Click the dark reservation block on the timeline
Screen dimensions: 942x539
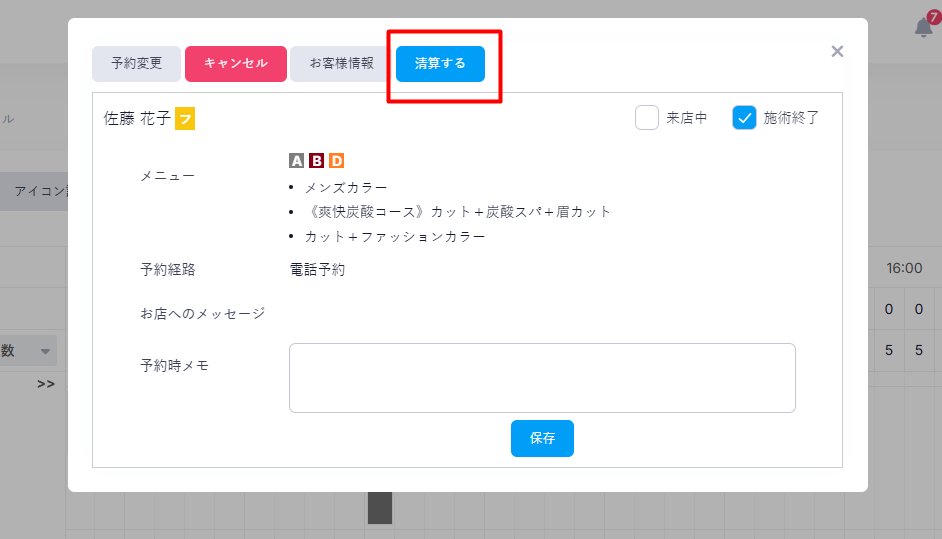click(380, 508)
